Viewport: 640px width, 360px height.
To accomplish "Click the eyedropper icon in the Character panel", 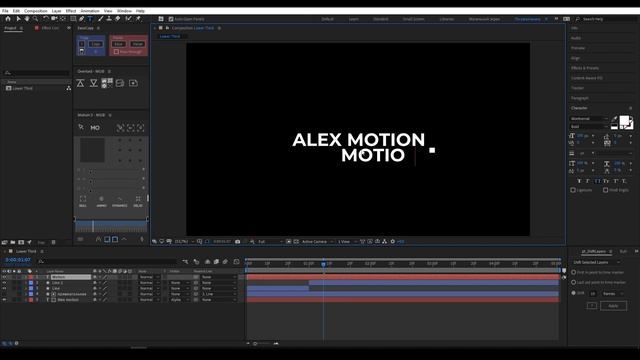I will [x=615, y=119].
